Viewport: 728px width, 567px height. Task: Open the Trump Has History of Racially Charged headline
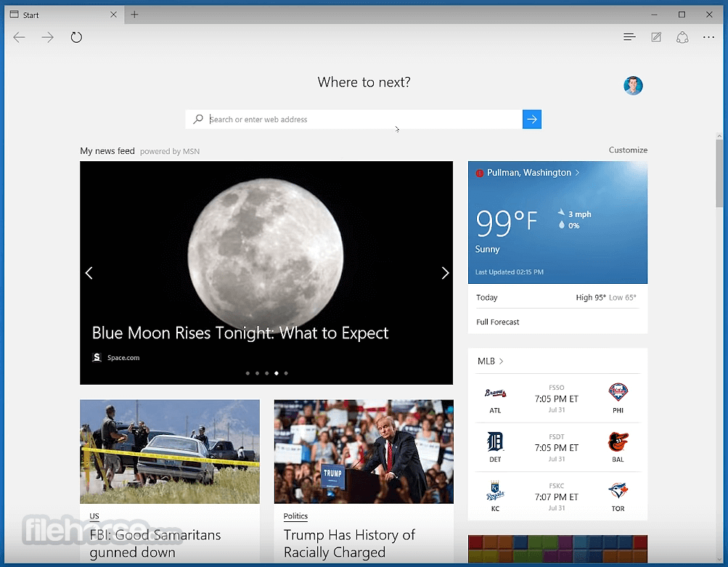[x=349, y=543]
